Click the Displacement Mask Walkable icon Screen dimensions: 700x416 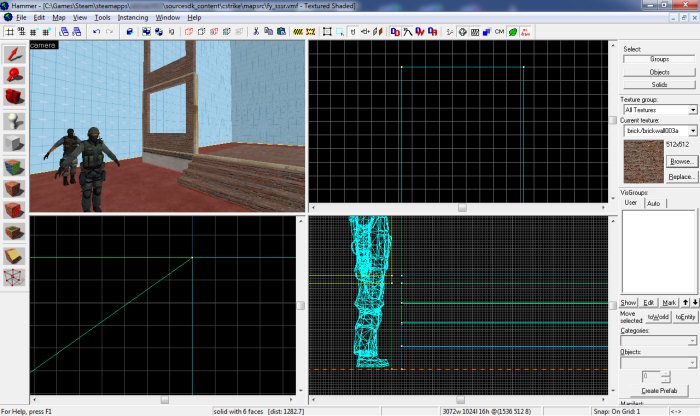coord(420,32)
